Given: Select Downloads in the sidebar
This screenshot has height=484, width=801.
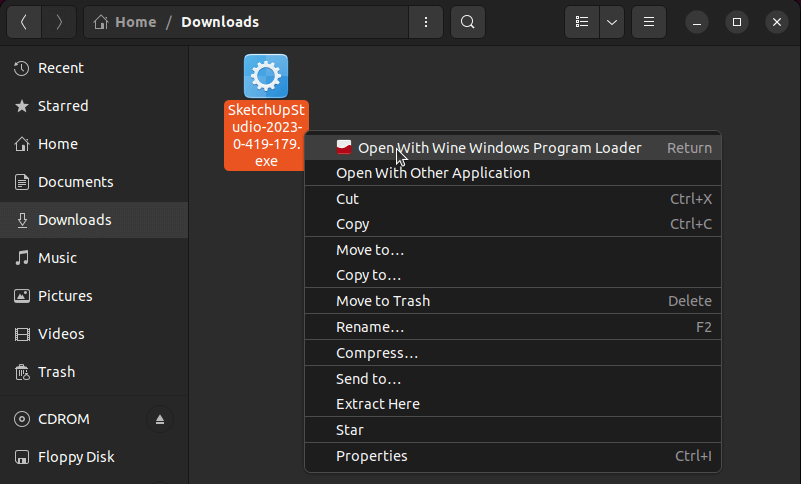Looking at the screenshot, I should point(94,220).
